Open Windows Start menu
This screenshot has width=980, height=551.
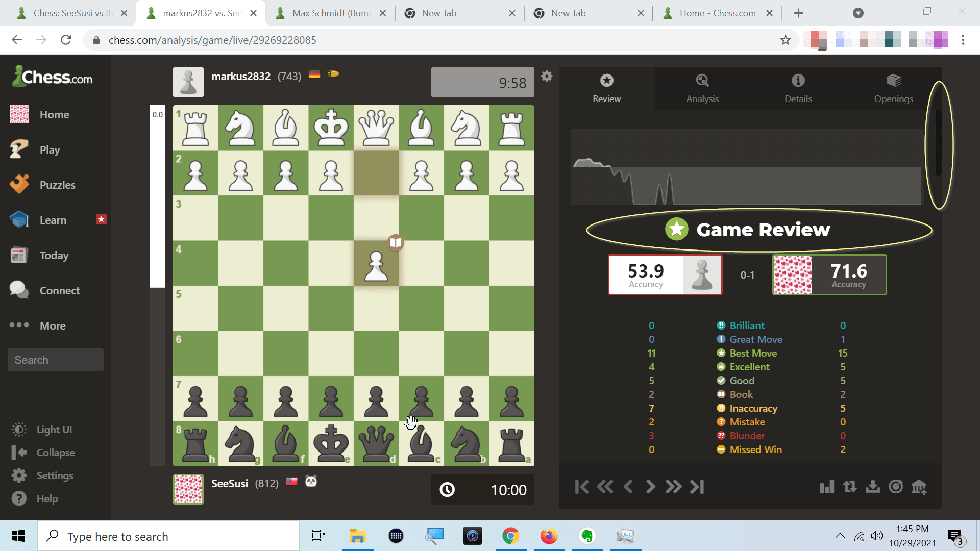tap(18, 536)
